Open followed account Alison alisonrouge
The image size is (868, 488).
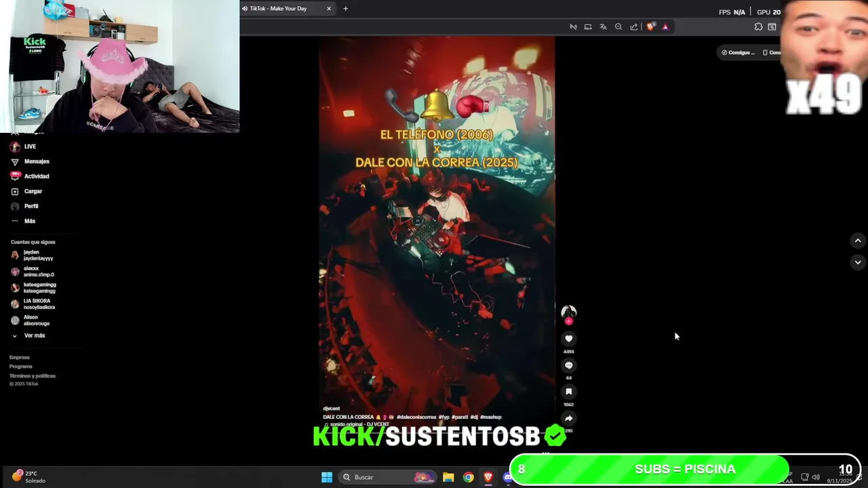(31, 321)
